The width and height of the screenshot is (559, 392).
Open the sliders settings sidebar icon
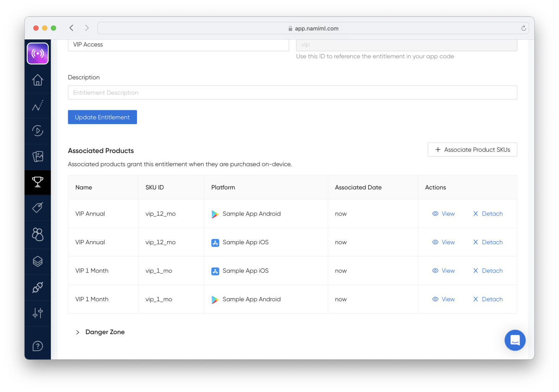click(x=38, y=313)
